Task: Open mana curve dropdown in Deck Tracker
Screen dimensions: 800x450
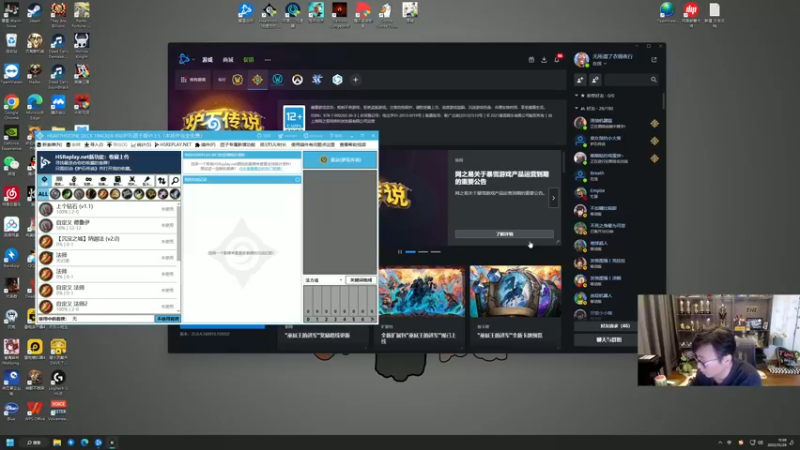Action: [x=323, y=280]
